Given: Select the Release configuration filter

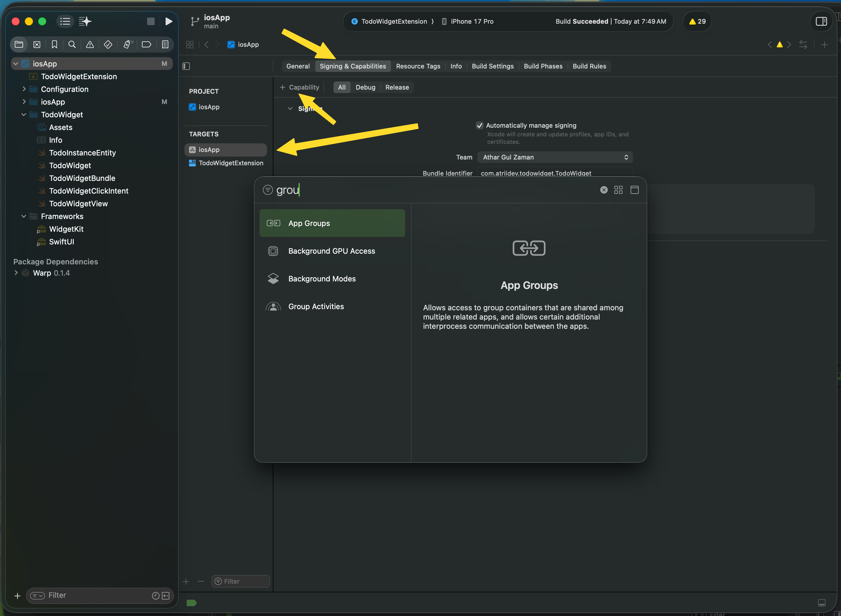Looking at the screenshot, I should [x=397, y=87].
